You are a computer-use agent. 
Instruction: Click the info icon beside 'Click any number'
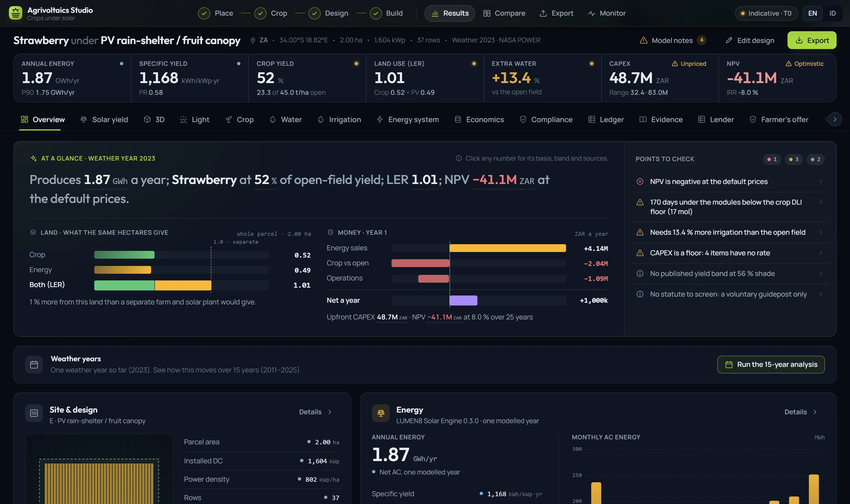(x=458, y=158)
